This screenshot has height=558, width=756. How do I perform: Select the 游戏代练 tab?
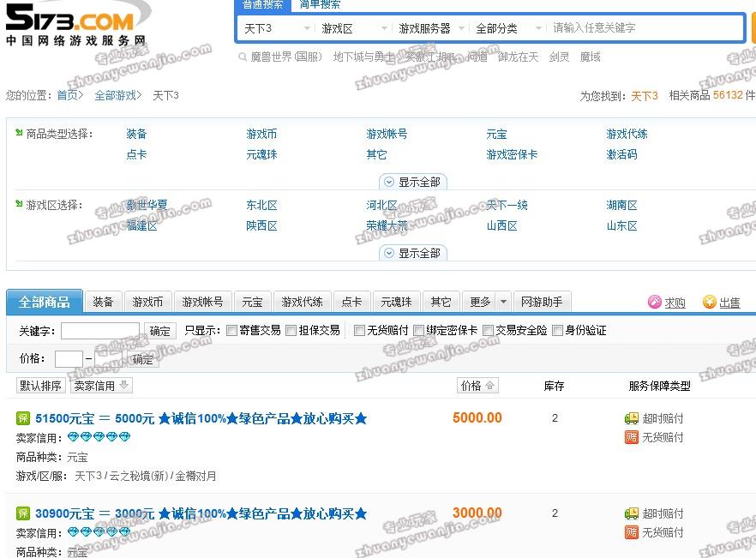tap(302, 302)
